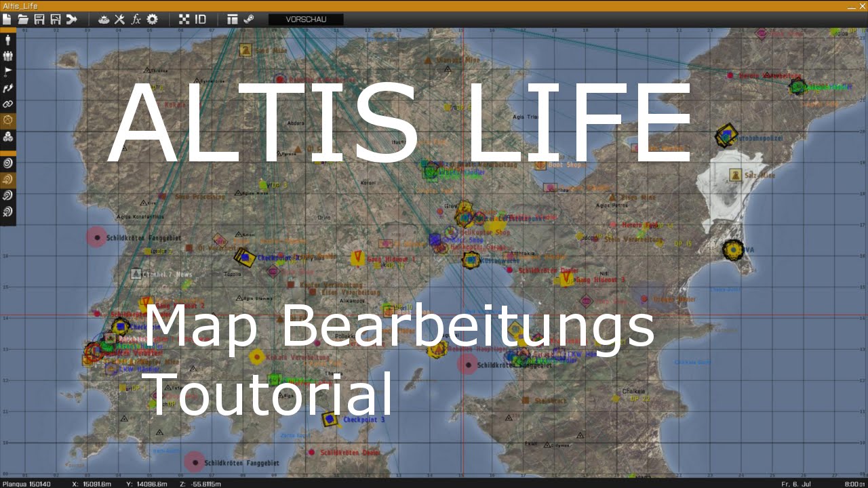Pick the highlighted second target marker shape
This screenshot has width=868, height=488.
pos(8,180)
